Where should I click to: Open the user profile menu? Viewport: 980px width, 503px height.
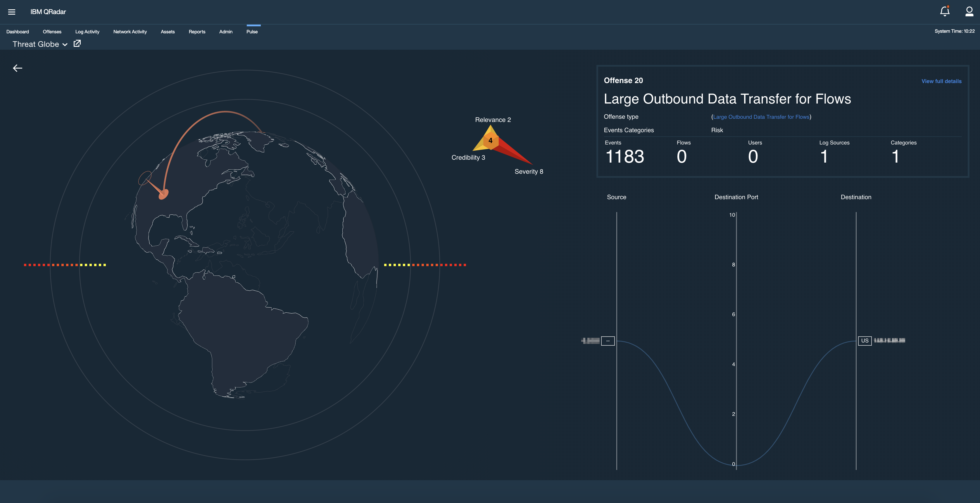(969, 12)
